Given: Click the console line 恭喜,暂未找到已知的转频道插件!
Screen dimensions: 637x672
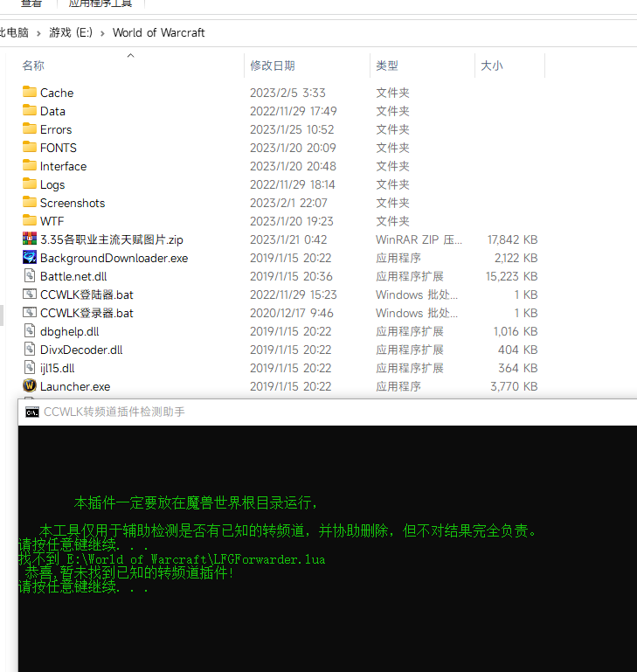Looking at the screenshot, I should [x=128, y=572].
